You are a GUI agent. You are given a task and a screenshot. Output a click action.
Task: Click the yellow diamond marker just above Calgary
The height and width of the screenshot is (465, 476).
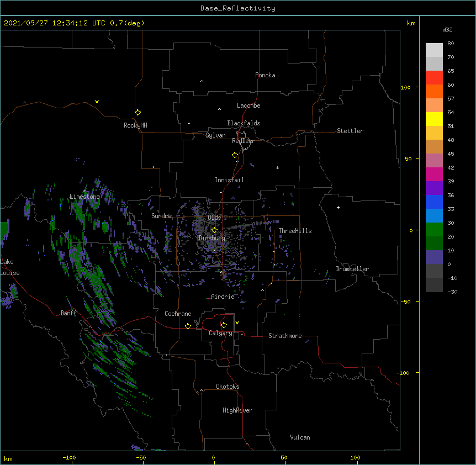coord(224,325)
